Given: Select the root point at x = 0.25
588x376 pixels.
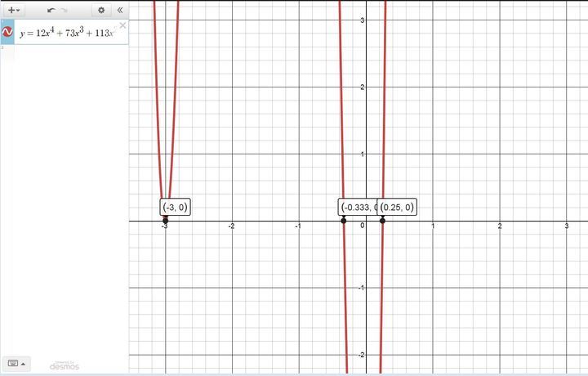Looking at the screenshot, I should [382, 221].
